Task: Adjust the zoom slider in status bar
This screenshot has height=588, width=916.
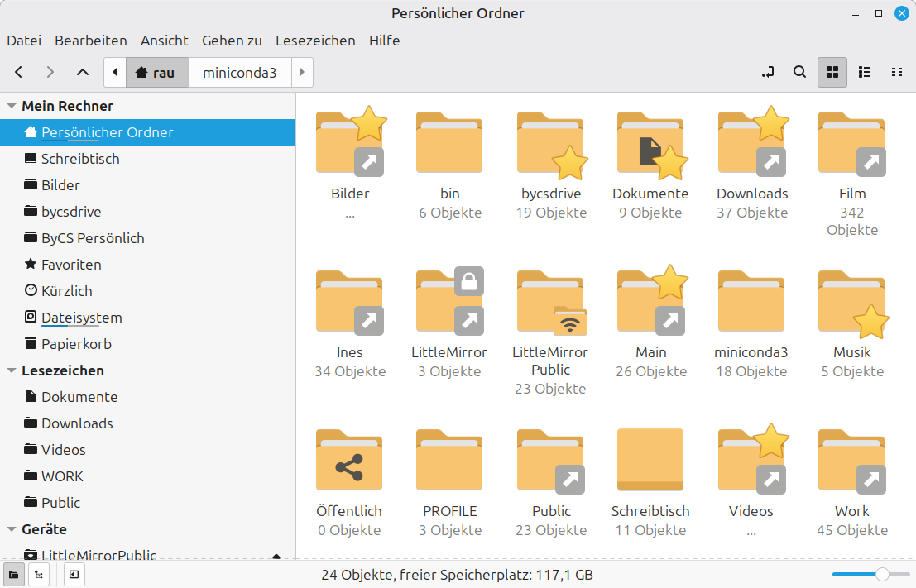Action: 882,574
